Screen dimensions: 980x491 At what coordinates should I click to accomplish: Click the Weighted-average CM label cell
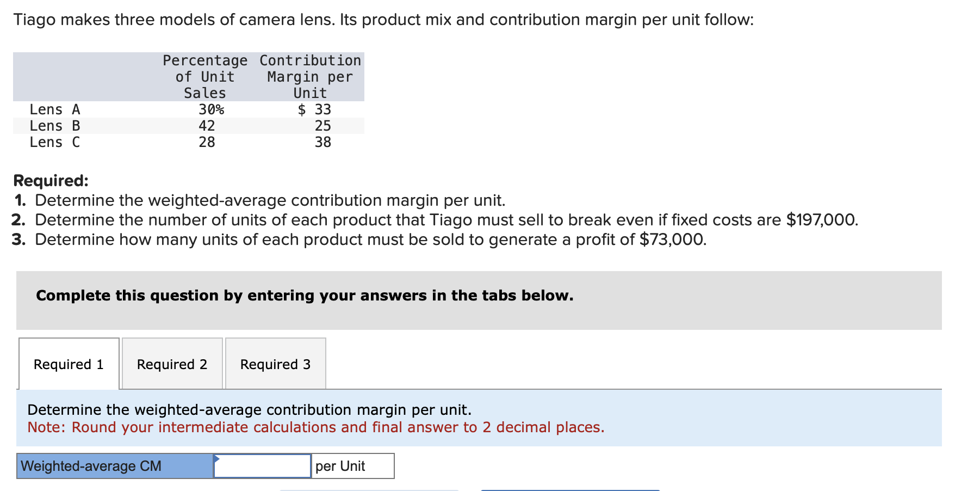point(114,465)
